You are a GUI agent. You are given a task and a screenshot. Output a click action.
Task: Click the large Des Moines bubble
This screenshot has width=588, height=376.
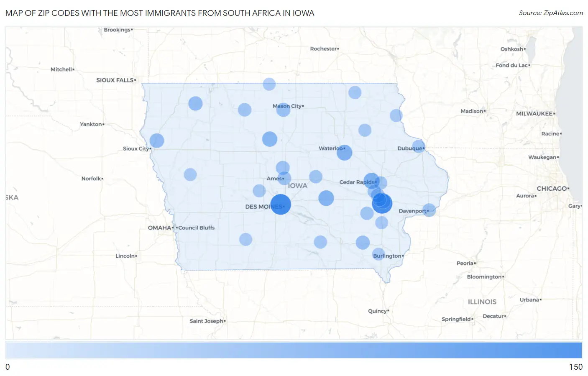point(281,205)
